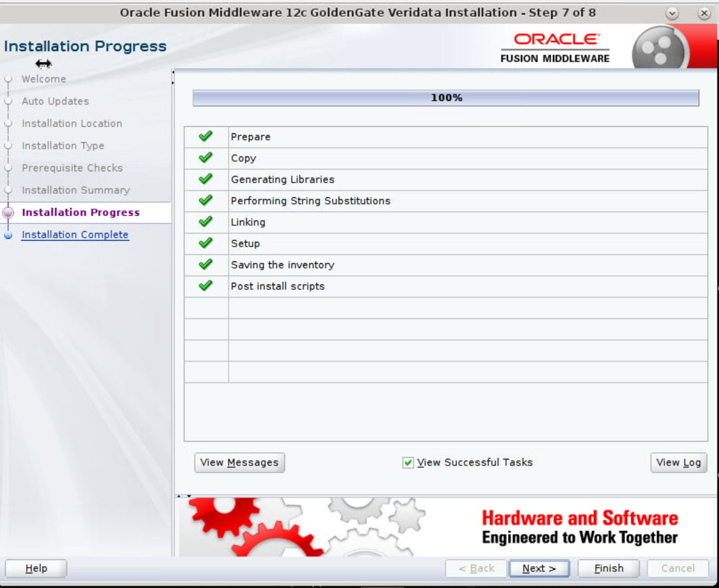The height and width of the screenshot is (588, 719).
Task: Click the Finish button
Action: (609, 568)
